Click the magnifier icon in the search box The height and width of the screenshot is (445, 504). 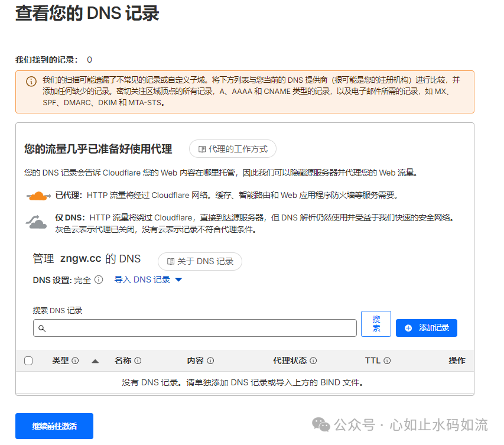pos(42,329)
